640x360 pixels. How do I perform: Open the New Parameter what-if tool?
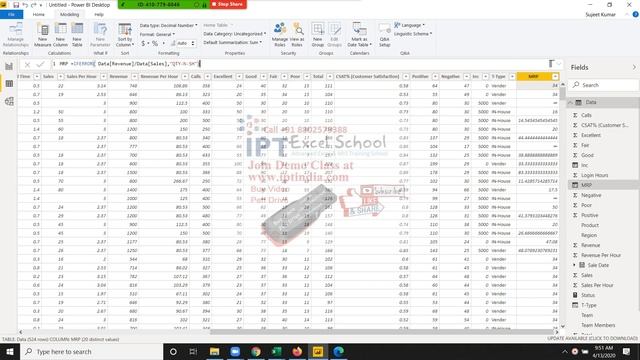[x=100, y=35]
